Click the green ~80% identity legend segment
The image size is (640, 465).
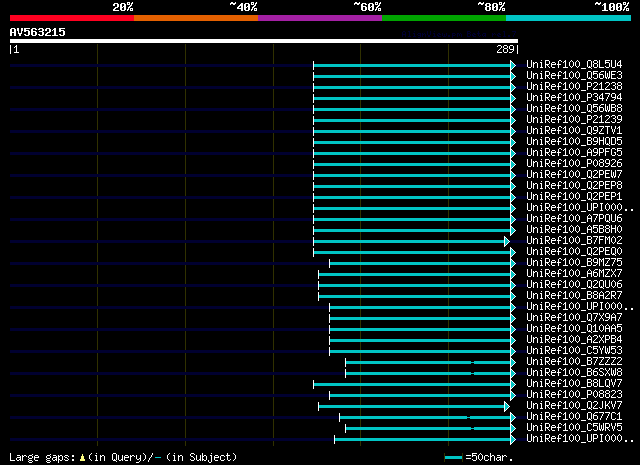(x=444, y=18)
